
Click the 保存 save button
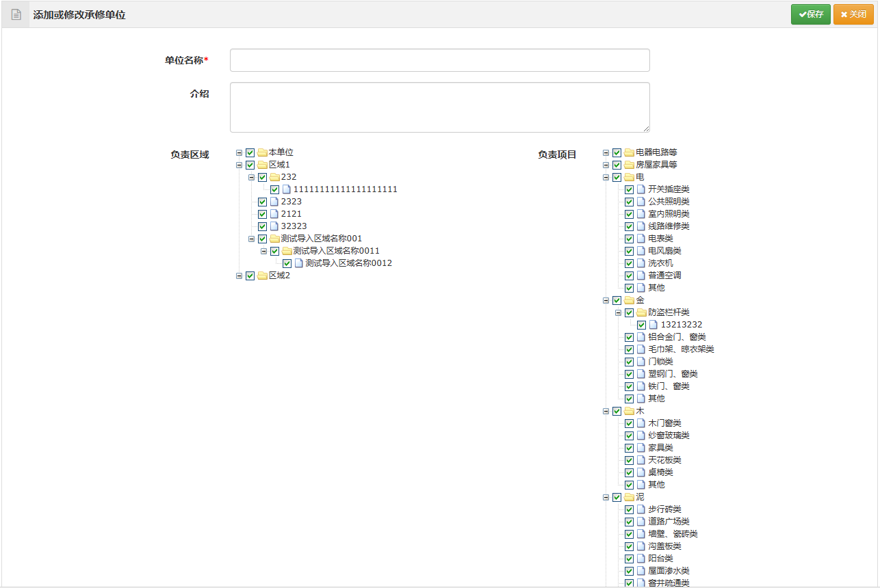point(811,14)
